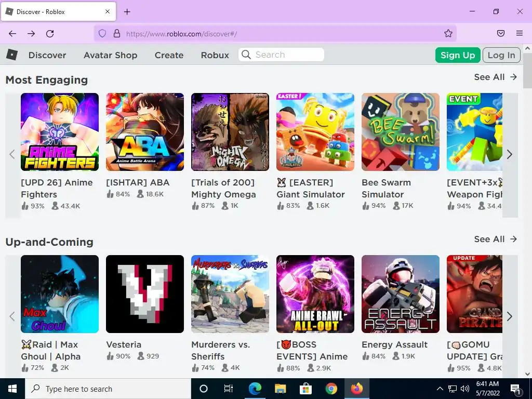532x399 pixels.
Task: Click the 'Bee Swarm Simulator' game title
Action: pos(386,188)
